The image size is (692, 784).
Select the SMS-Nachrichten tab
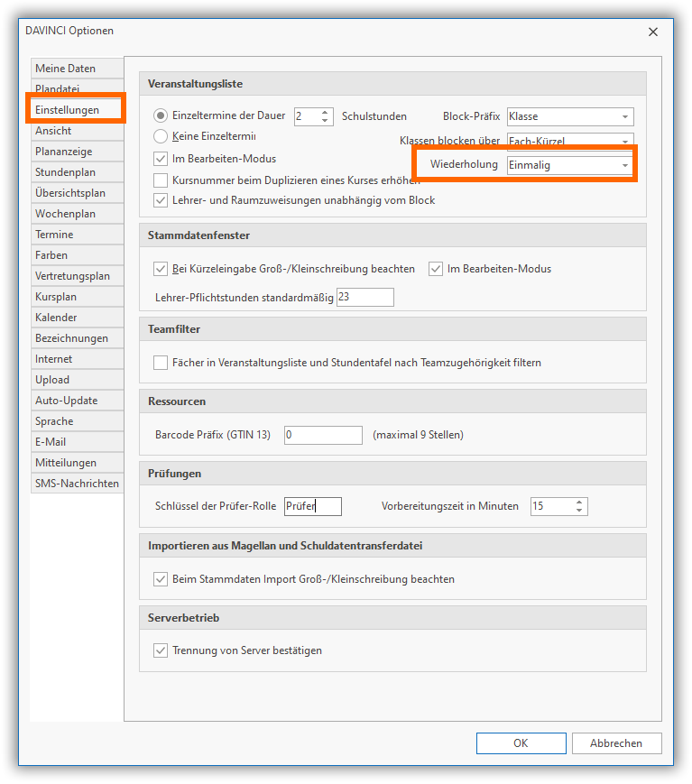click(x=77, y=484)
